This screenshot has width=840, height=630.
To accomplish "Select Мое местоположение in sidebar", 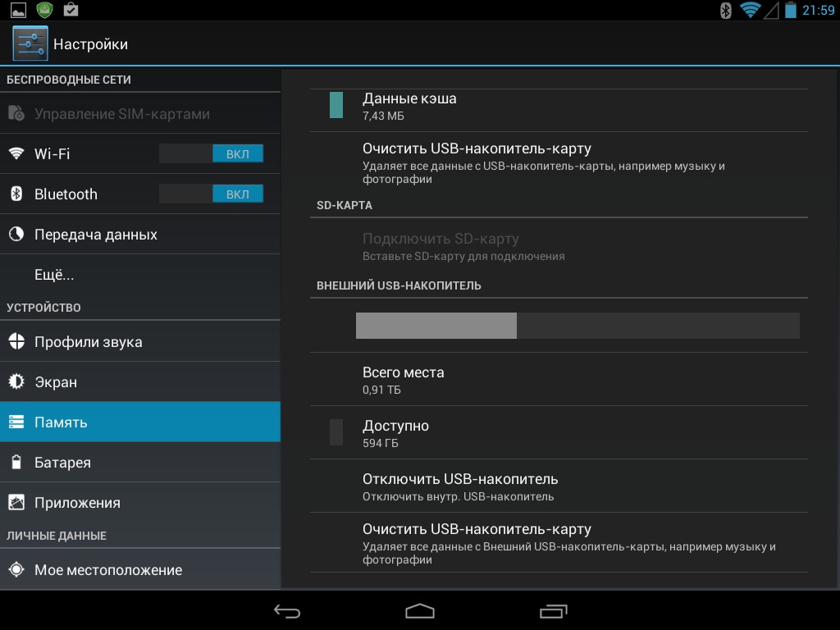I will pyautogui.click(x=107, y=570).
